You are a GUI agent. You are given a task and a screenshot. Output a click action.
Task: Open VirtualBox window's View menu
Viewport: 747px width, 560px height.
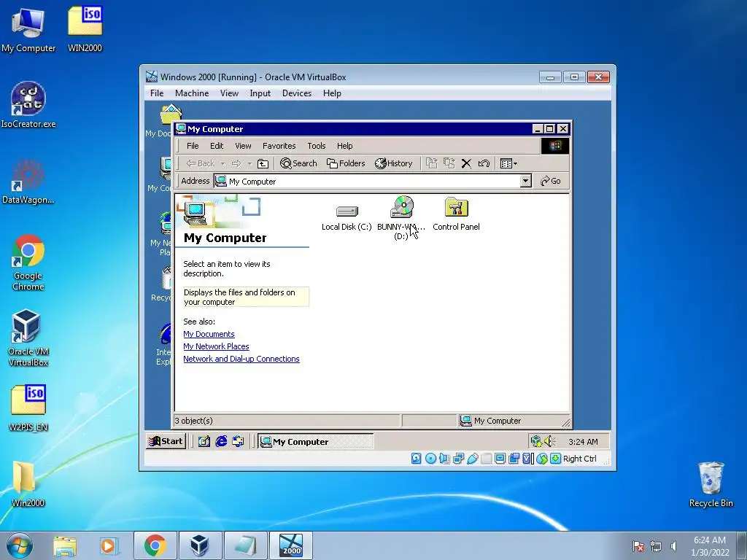(229, 93)
